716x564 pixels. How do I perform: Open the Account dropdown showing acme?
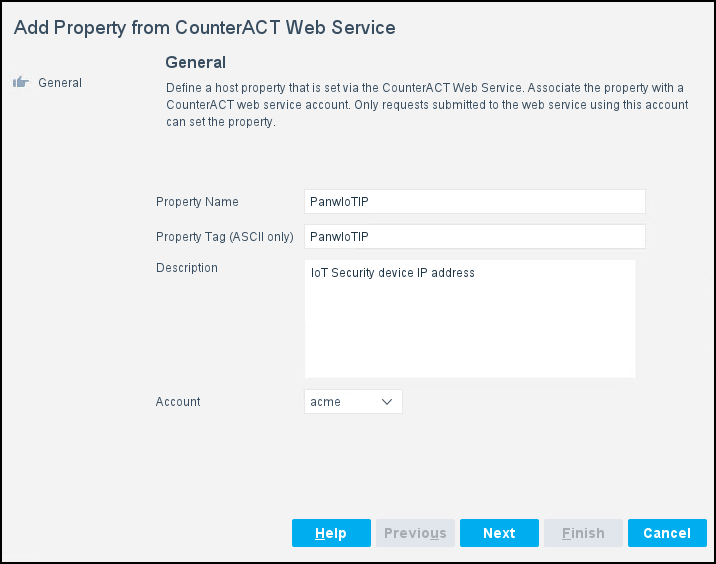352,402
